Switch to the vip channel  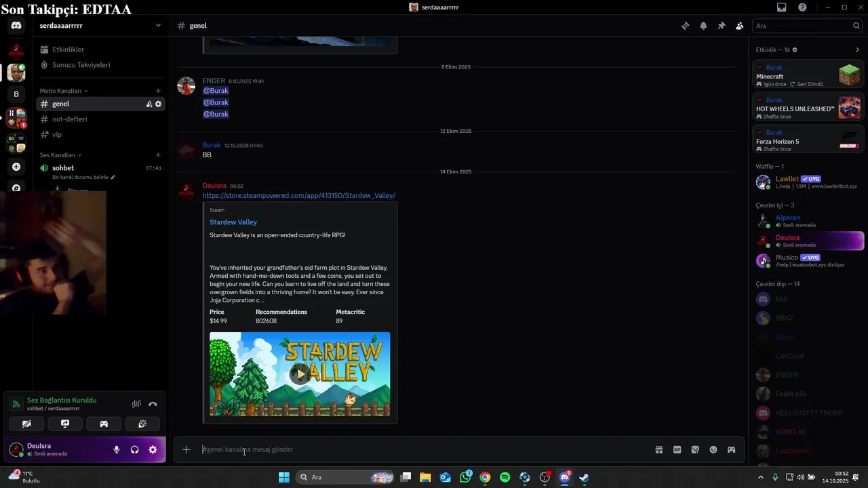[100, 135]
